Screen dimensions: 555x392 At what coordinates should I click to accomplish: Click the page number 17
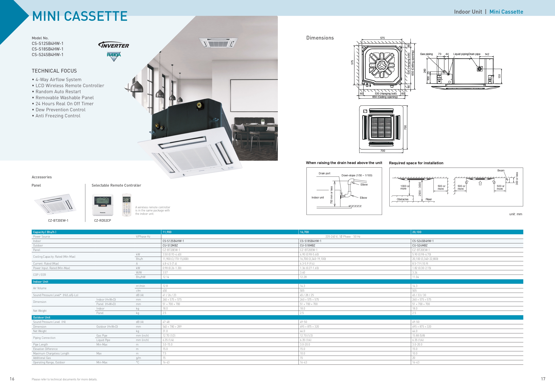pos(543,379)
